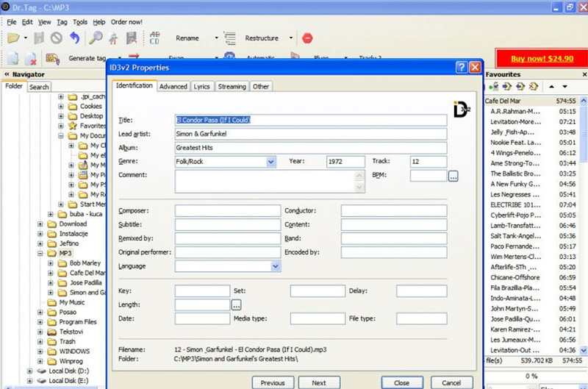Select Cafe Del Mar folder in tree
The image size is (588, 389).
pyautogui.click(x=87, y=273)
